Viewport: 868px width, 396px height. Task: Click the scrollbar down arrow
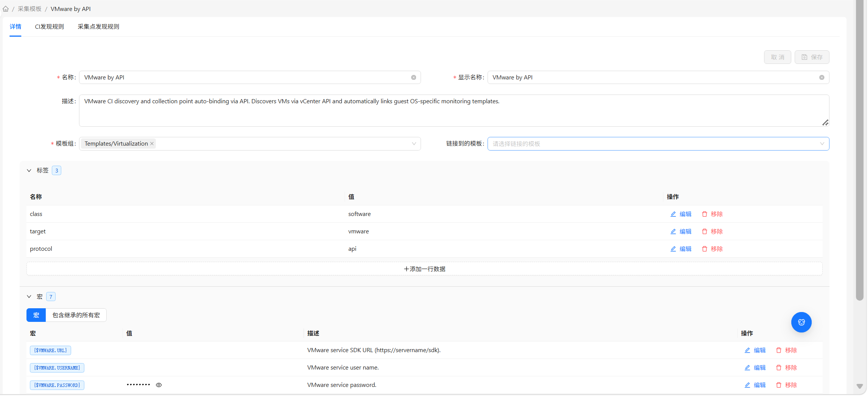[x=860, y=387]
